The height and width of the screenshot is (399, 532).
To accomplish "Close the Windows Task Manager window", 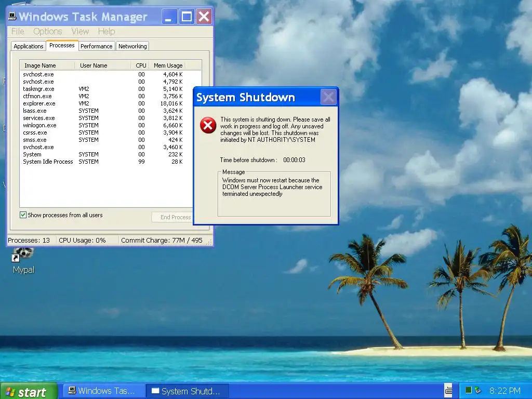I will point(204,16).
